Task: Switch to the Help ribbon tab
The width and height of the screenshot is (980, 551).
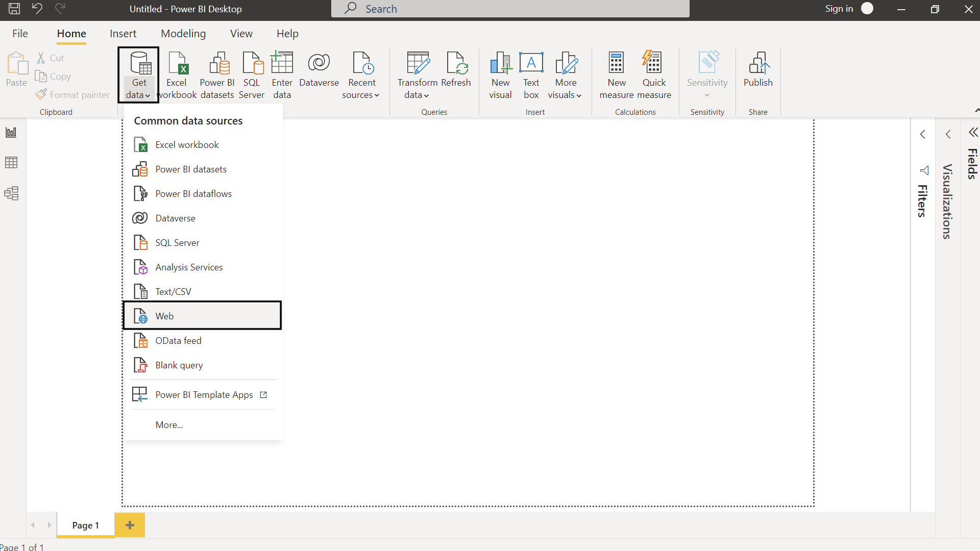Action: pyautogui.click(x=287, y=34)
